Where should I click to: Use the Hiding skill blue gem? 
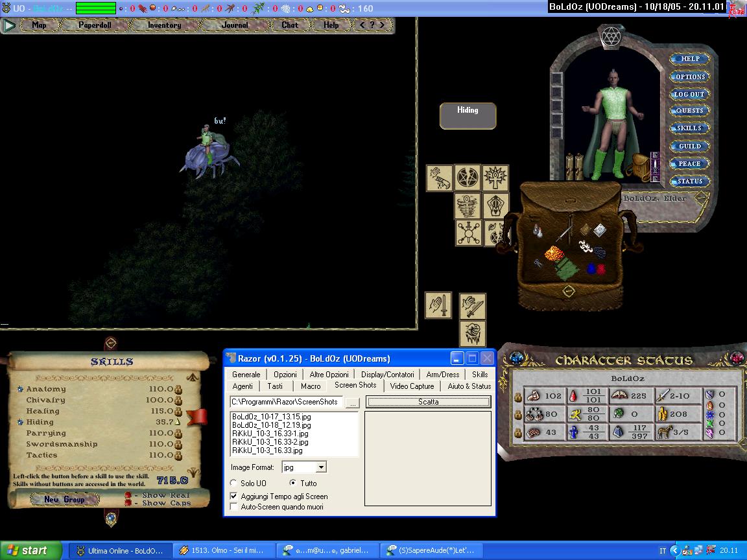20,422
